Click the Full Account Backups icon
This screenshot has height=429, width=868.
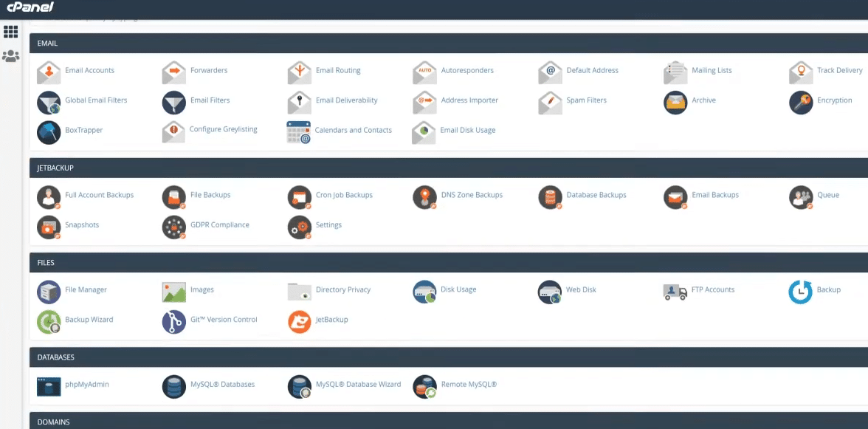click(x=49, y=197)
